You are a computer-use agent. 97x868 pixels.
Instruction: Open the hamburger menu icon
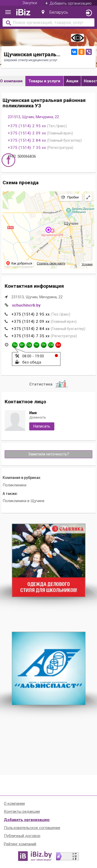click(x=8, y=12)
